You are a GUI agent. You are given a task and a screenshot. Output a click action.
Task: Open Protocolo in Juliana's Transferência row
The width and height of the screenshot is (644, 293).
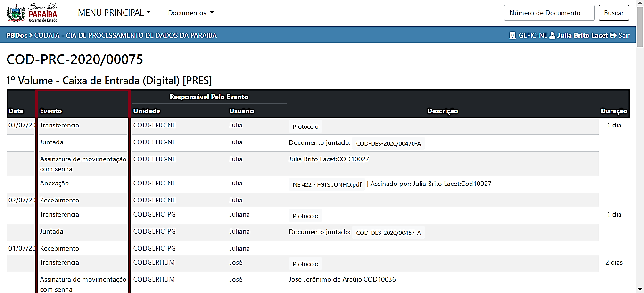click(x=305, y=216)
